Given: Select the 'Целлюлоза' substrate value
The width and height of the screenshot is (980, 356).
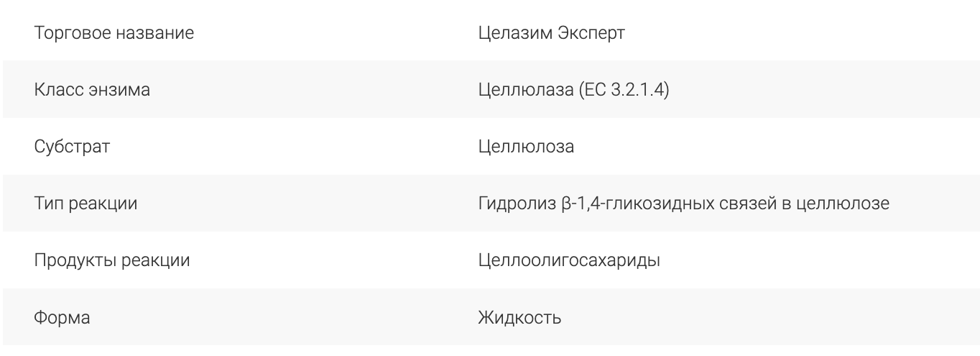Looking at the screenshot, I should click(526, 147).
